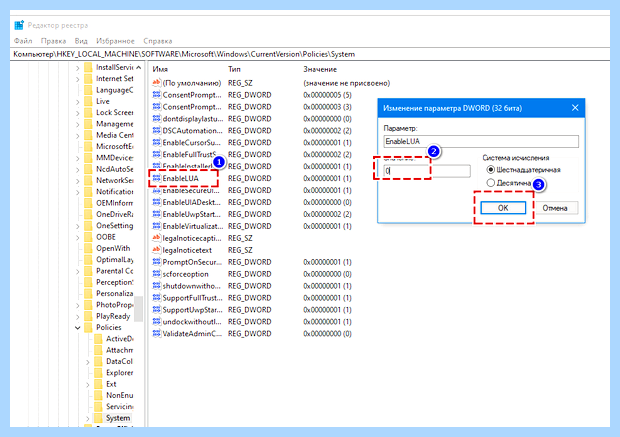Click the value data input field

(x=427, y=171)
